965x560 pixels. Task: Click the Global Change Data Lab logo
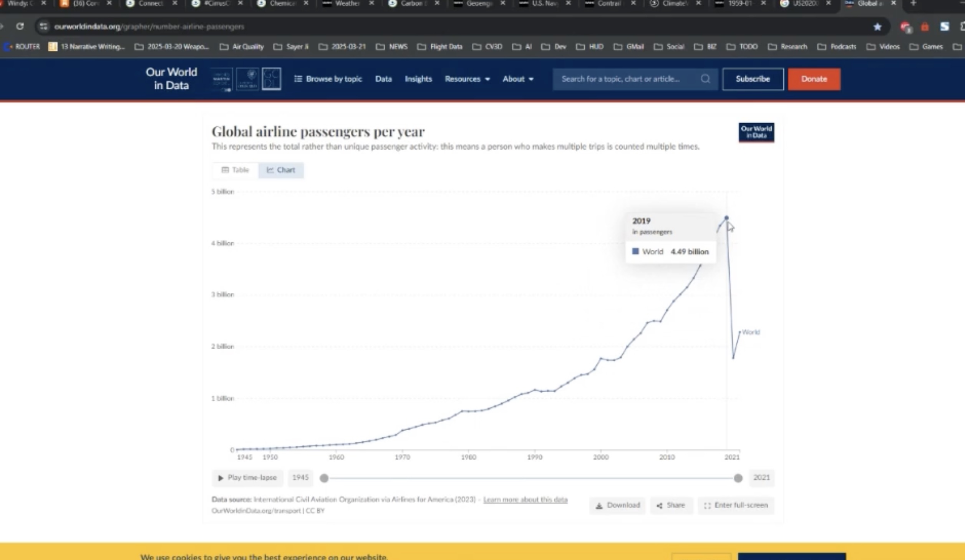(271, 79)
